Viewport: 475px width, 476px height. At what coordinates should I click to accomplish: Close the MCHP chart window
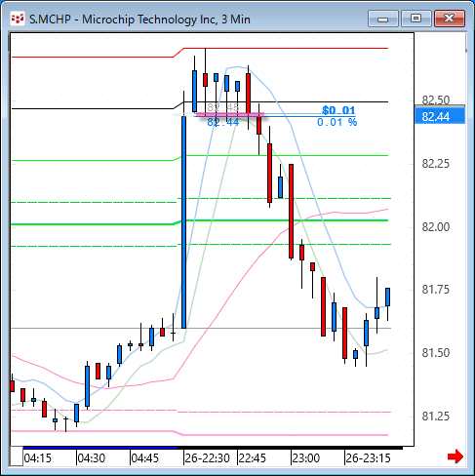click(x=450, y=19)
